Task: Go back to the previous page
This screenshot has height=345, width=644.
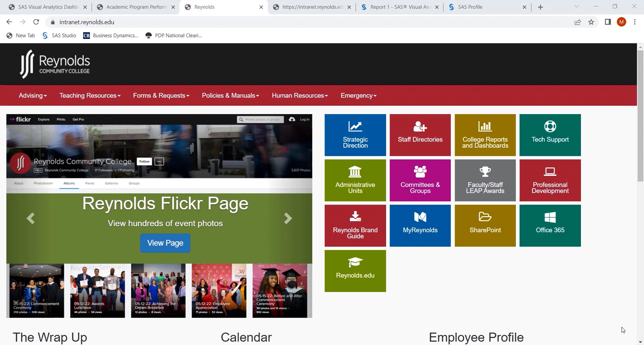Action: coord(9,22)
